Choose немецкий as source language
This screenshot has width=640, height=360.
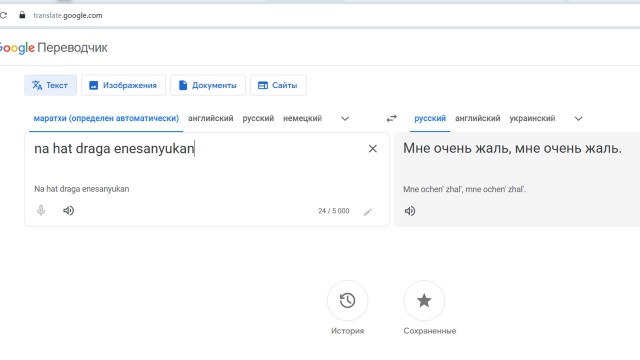pyautogui.click(x=302, y=118)
